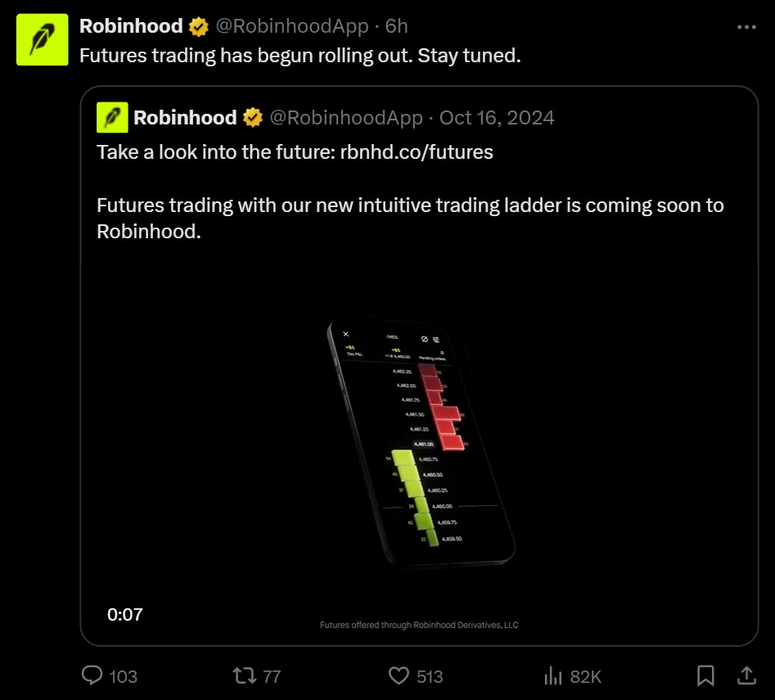Click the 0:07 video duration label
The height and width of the screenshot is (700, 775).
[x=125, y=613]
